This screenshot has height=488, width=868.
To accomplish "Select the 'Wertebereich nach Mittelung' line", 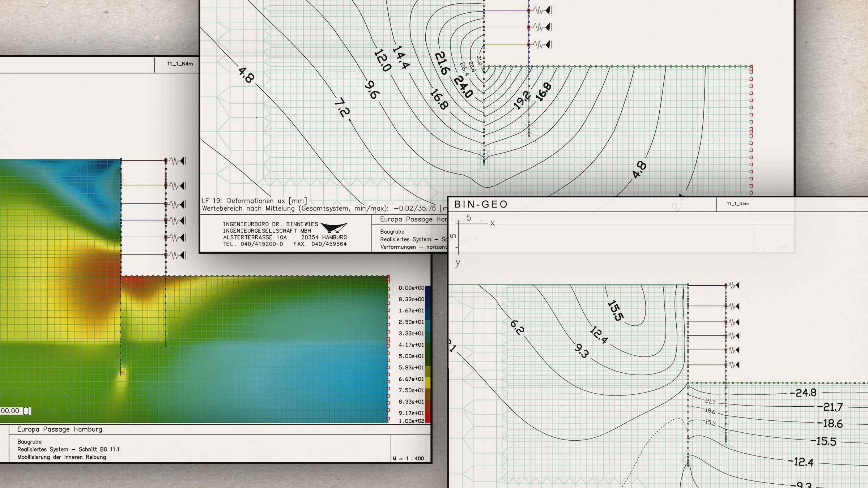I will tap(324, 209).
